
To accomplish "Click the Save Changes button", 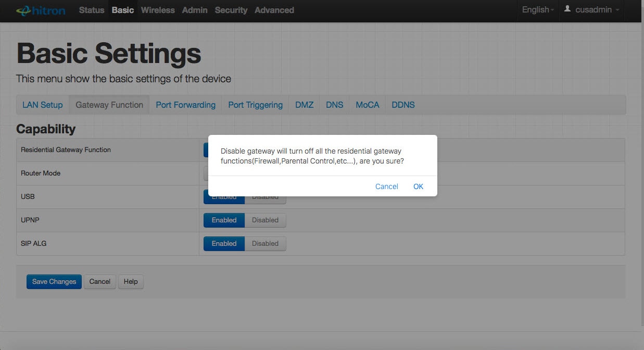I will (x=54, y=282).
